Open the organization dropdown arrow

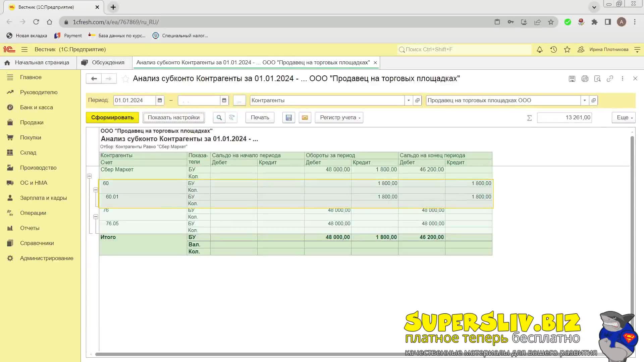585,100
